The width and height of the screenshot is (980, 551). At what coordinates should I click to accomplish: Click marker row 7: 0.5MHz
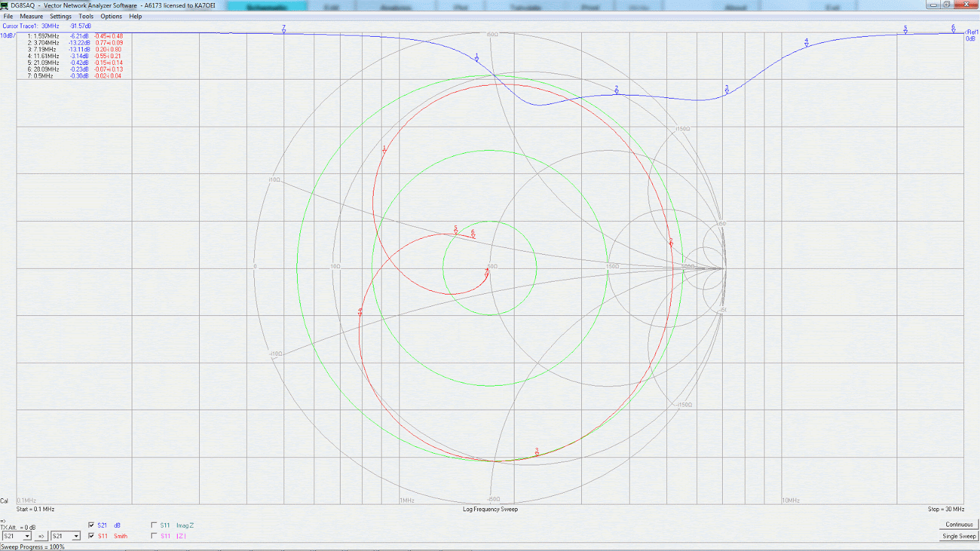click(x=75, y=76)
